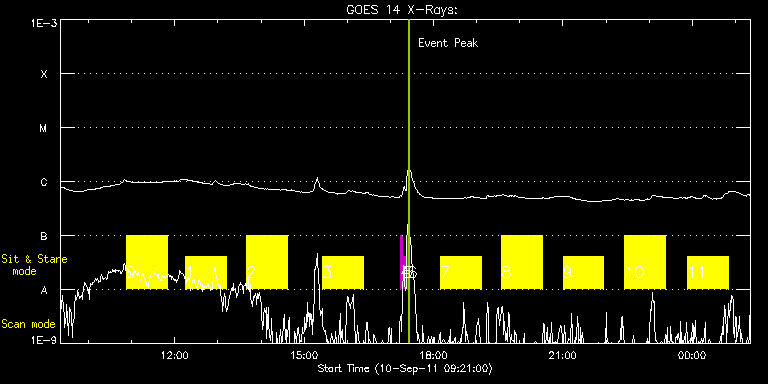The image size is (768, 384).
Task: Click the Scan mode label
Action: [28, 324]
